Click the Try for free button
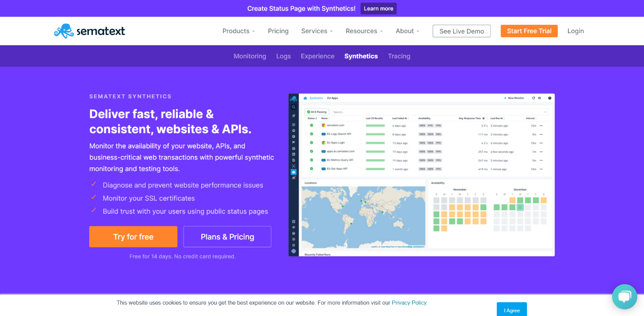Screen dimensions: 644x316 coord(133,237)
